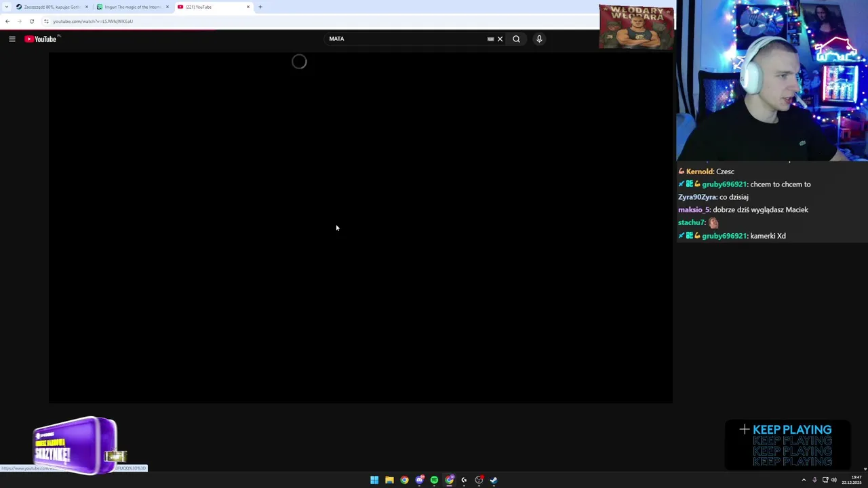Select the youtube.com address bar URL
The width and height of the screenshot is (868, 488).
click(93, 21)
